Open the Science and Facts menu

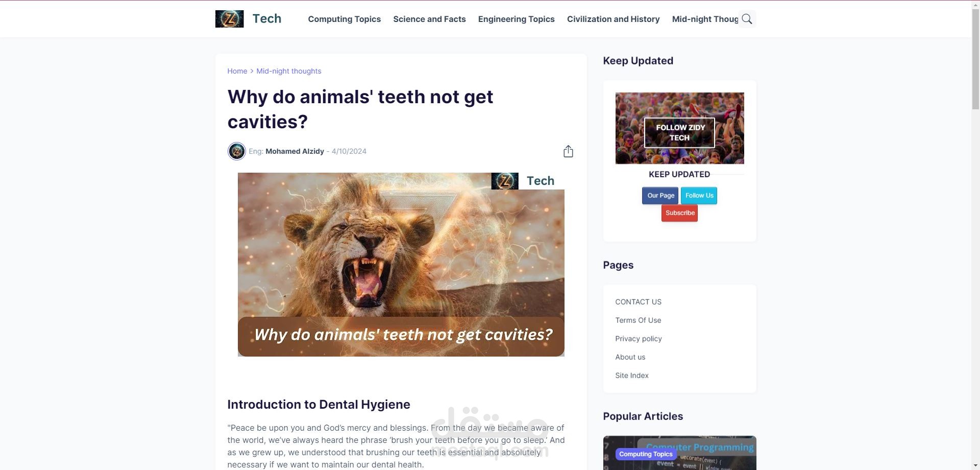tap(429, 19)
